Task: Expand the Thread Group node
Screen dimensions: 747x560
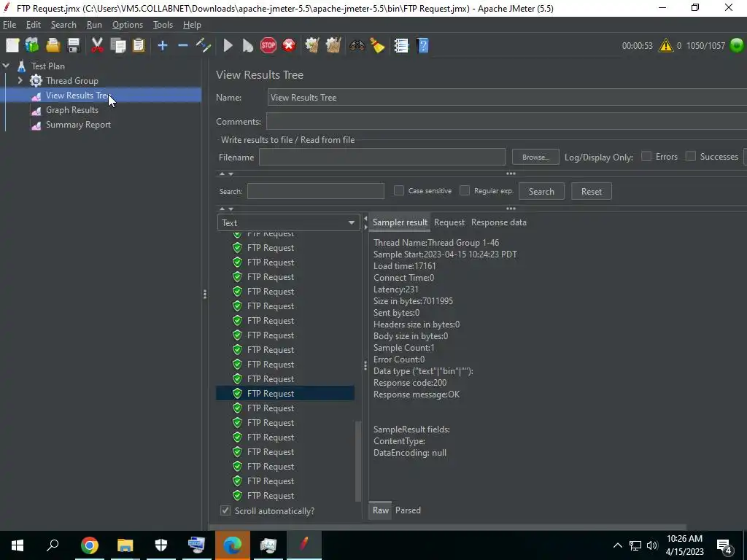Action: pos(20,80)
